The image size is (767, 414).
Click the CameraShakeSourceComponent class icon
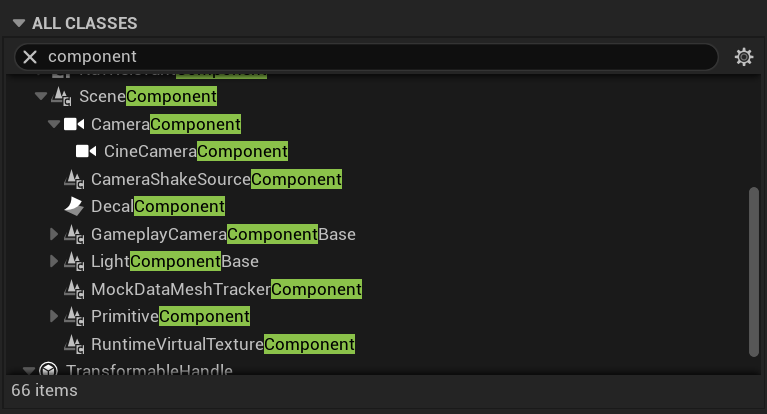[x=74, y=180]
